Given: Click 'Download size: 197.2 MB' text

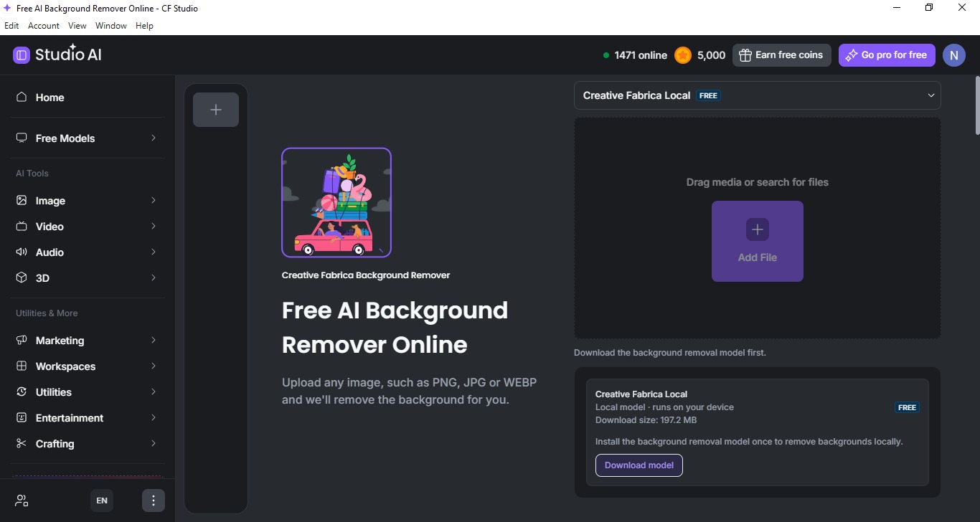Looking at the screenshot, I should click(x=646, y=420).
